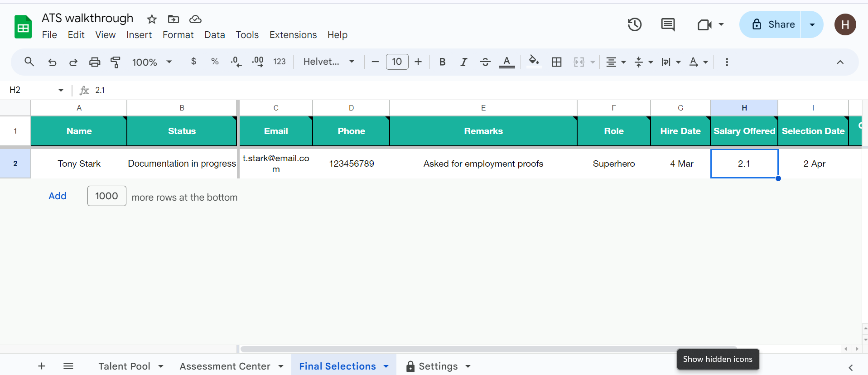This screenshot has height=375, width=868.
Task: Click the font size field
Action: 397,62
